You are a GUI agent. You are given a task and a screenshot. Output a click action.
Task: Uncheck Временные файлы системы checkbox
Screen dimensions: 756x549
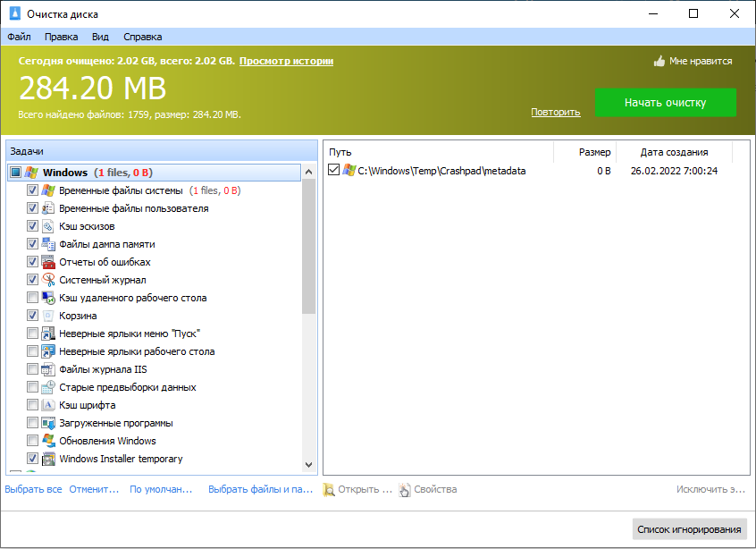tap(32, 190)
